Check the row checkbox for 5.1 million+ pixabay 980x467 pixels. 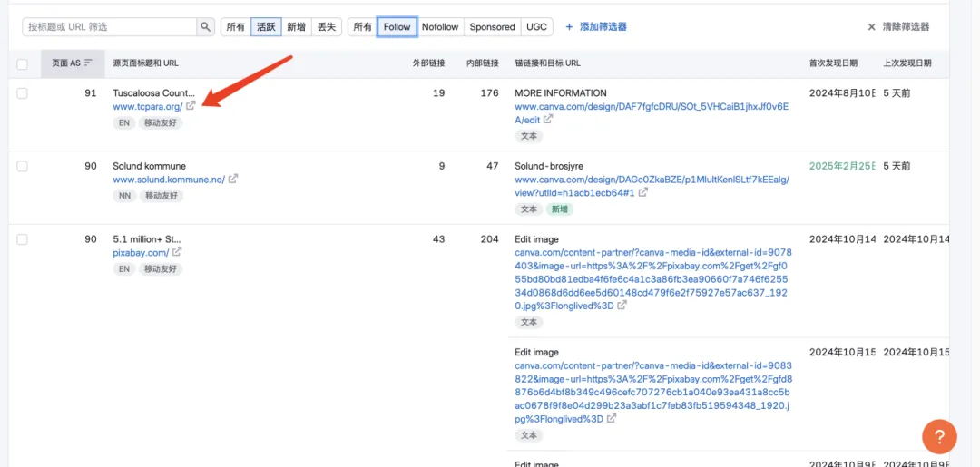click(23, 239)
